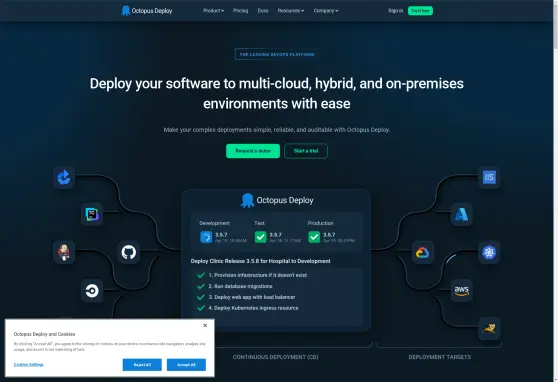The height and width of the screenshot is (382, 558).
Task: Go to the Pricing page
Action: (241, 11)
